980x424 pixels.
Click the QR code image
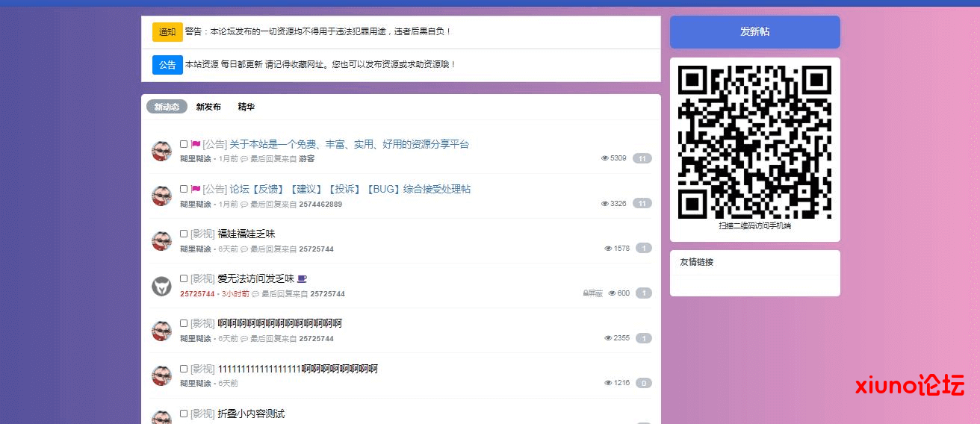point(754,142)
